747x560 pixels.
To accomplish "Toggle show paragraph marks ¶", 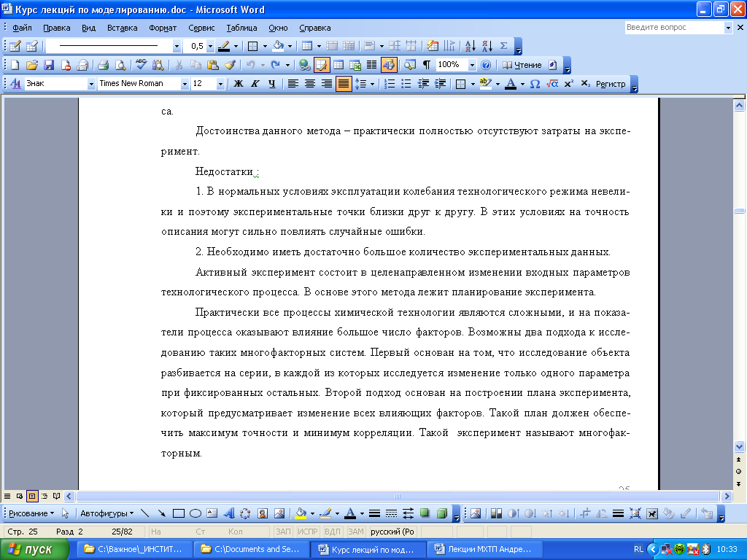I will pos(426,65).
